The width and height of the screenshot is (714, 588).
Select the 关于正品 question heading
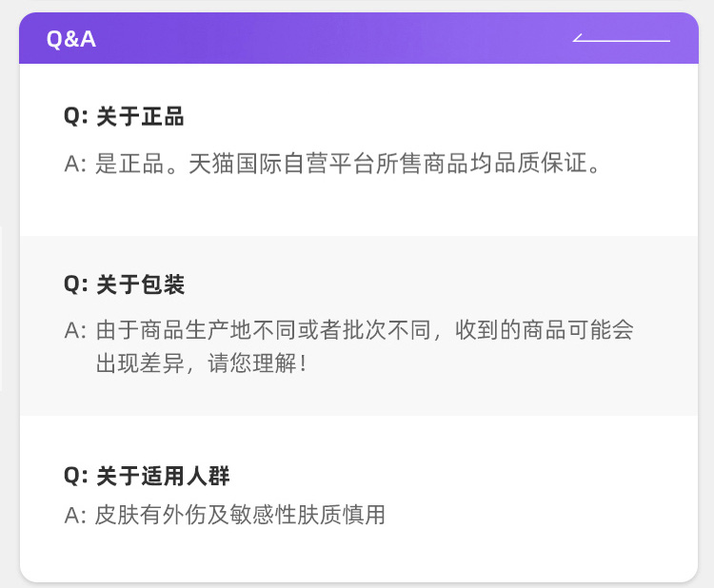(140, 117)
